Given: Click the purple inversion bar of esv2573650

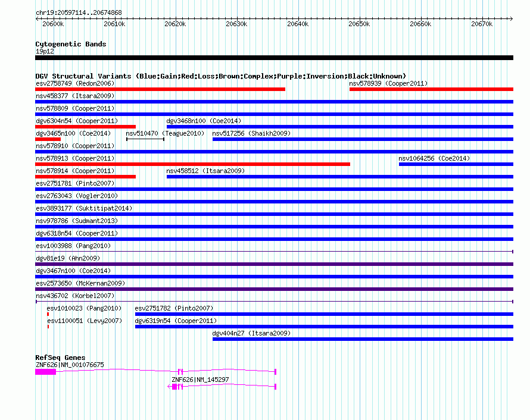Looking at the screenshot, I should pyautogui.click(x=274, y=289).
